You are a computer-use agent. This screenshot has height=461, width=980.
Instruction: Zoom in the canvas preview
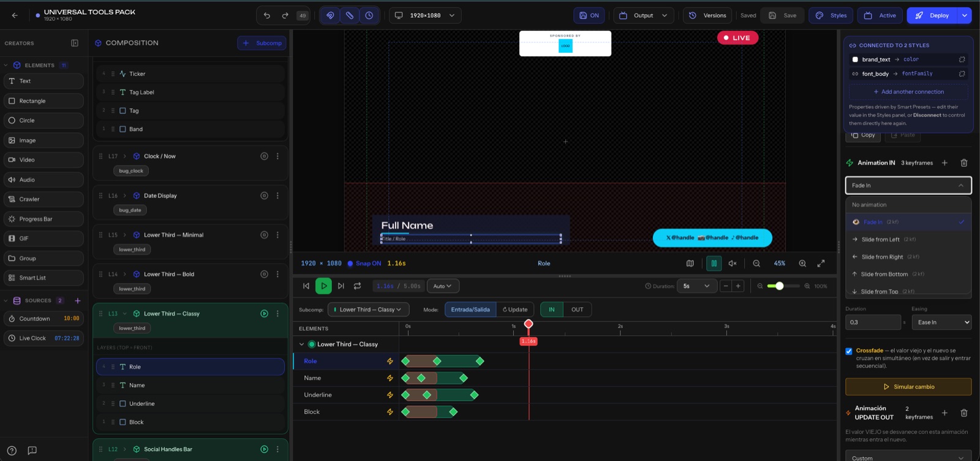(x=802, y=263)
